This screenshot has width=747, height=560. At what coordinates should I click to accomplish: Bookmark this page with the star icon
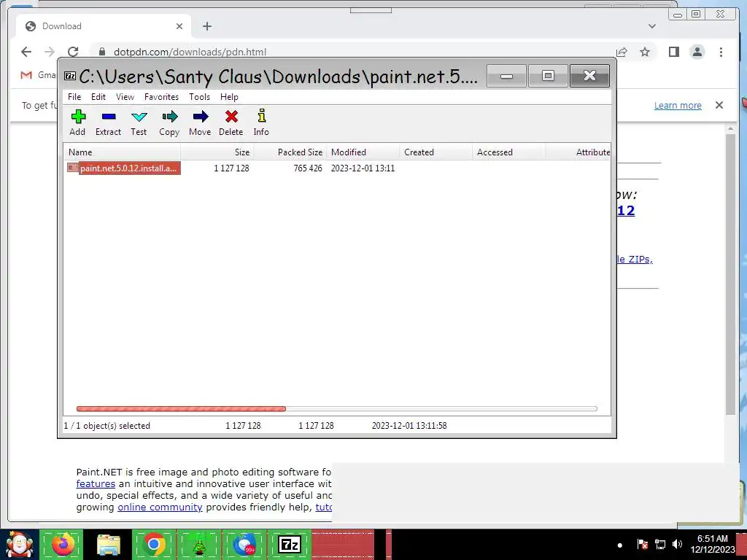645,52
